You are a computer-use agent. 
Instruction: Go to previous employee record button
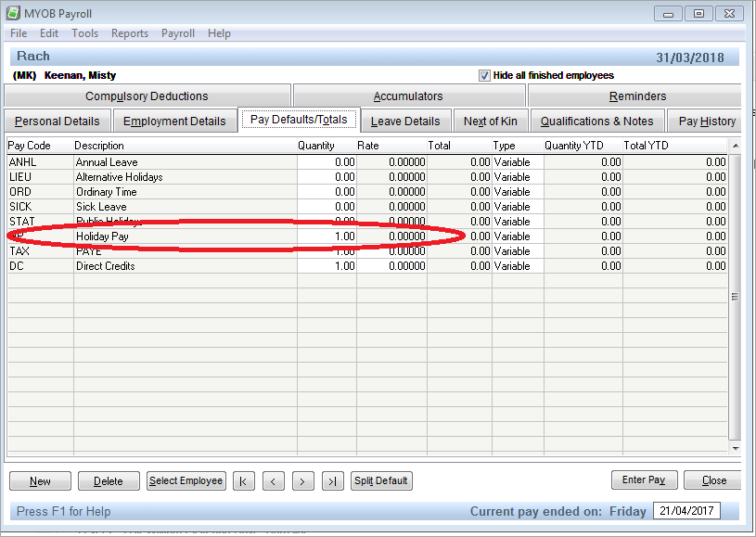pos(274,481)
